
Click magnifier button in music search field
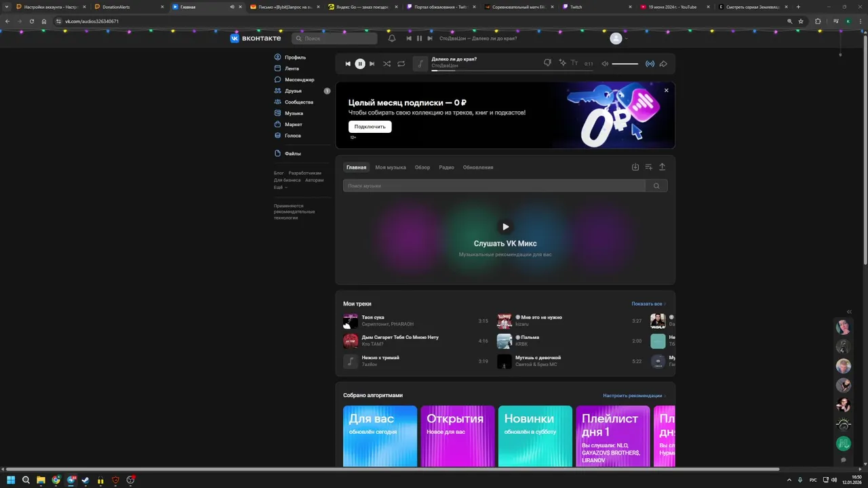coord(656,186)
